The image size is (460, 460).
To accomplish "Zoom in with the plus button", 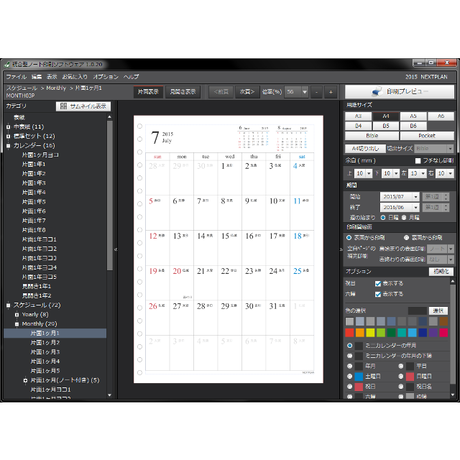I will 331,92.
